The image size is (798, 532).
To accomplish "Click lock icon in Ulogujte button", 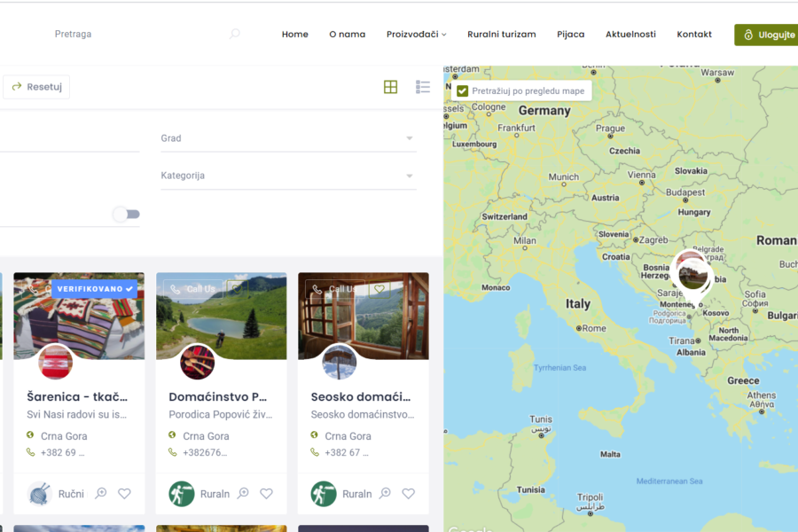I will 748,35.
